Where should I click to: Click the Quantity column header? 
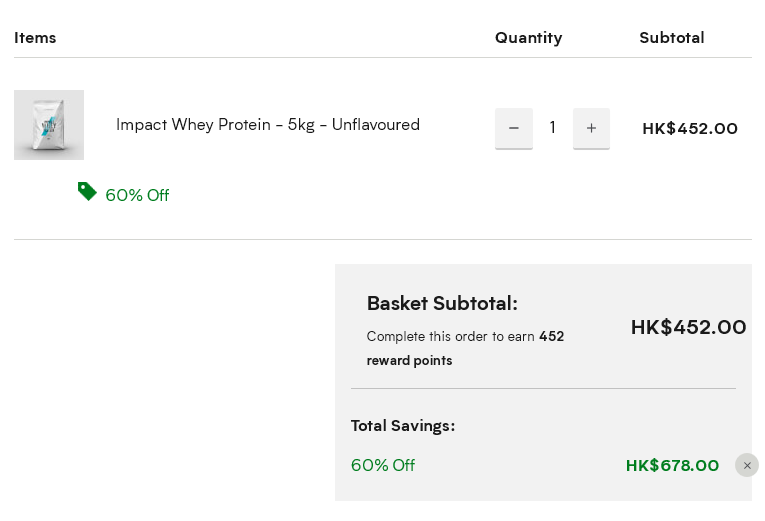point(528,38)
